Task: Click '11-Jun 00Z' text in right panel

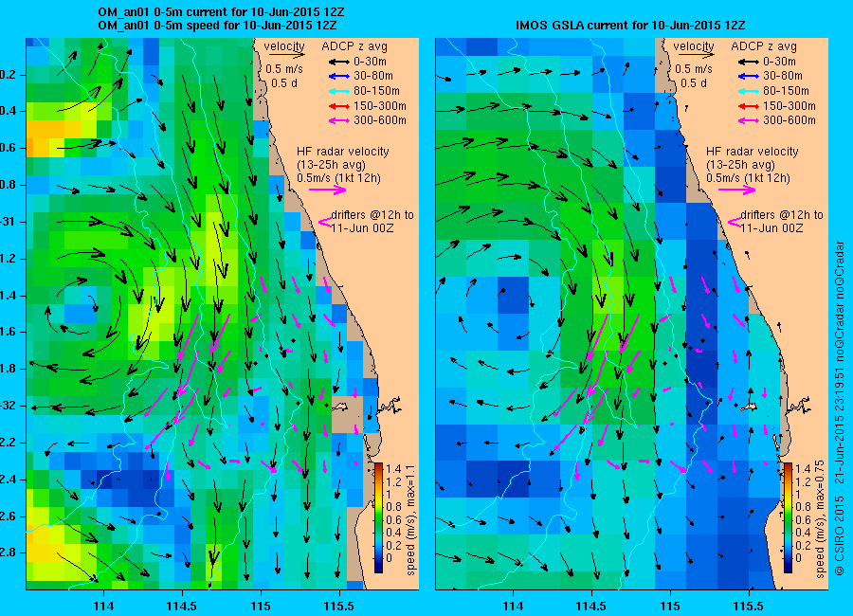Action: tap(771, 228)
